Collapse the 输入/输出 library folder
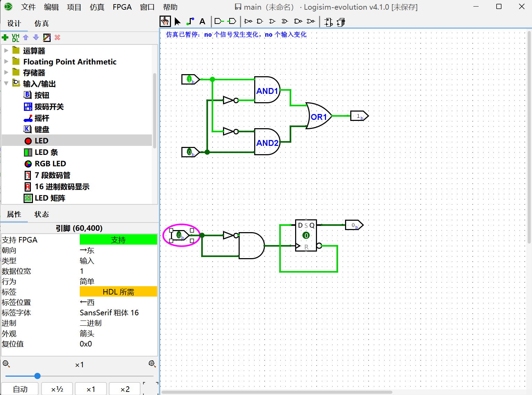Viewport: 532px width, 395px height. 6,84
